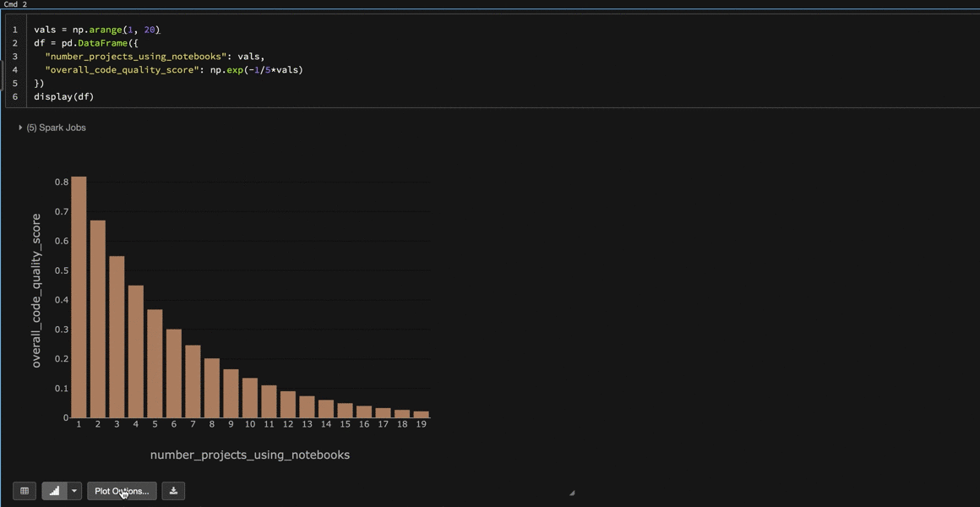The width and height of the screenshot is (980, 507).
Task: Select line number 6 in the gutter
Action: coord(15,96)
